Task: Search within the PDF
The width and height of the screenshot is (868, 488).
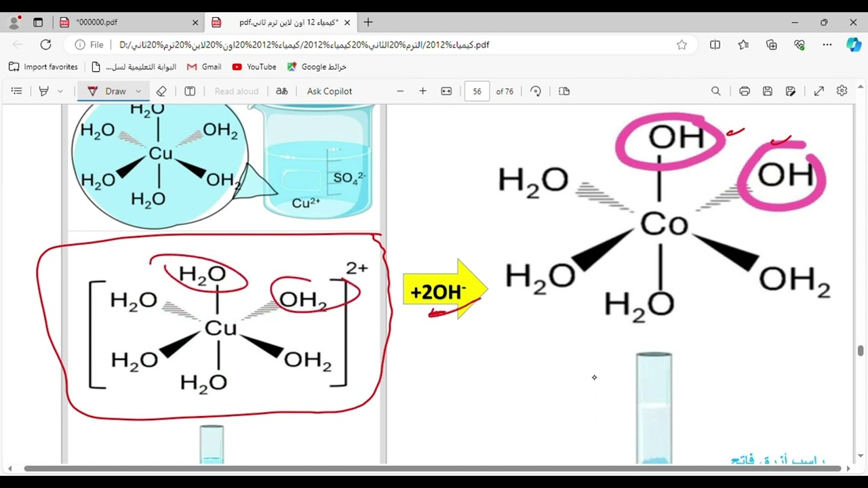Action: click(716, 91)
